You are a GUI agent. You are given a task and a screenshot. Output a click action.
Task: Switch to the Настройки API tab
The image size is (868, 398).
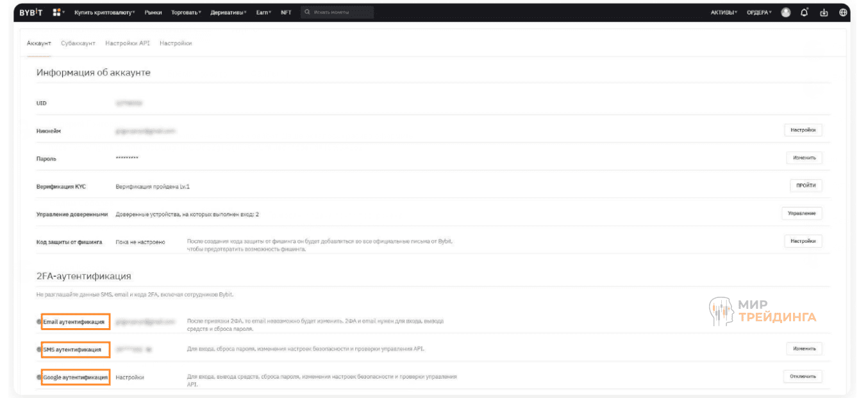[126, 43]
